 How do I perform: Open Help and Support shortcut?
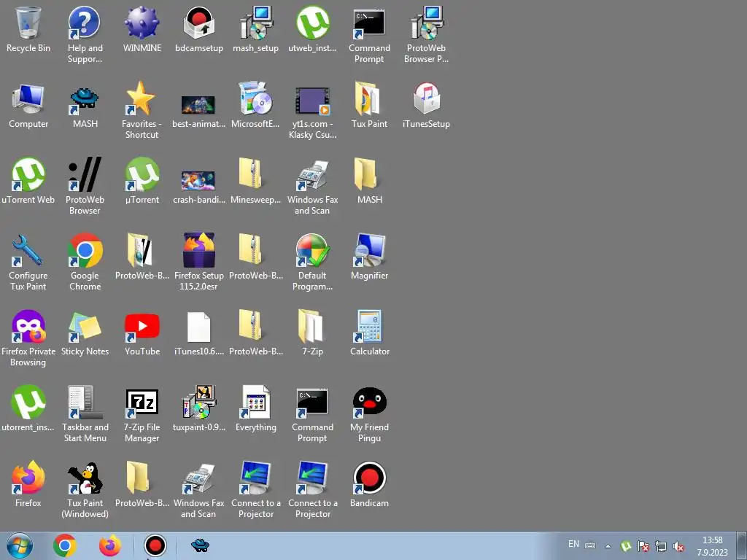click(85, 23)
